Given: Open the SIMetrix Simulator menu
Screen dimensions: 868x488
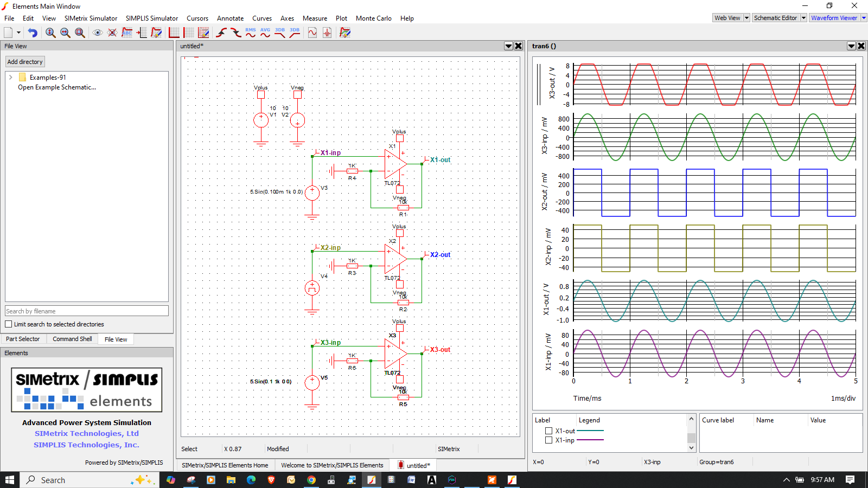Looking at the screenshot, I should tap(91, 18).
